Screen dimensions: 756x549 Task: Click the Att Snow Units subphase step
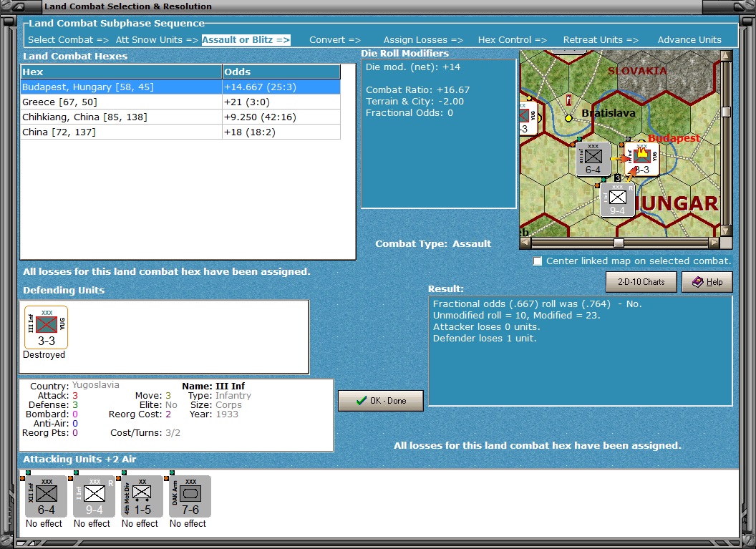[157, 40]
